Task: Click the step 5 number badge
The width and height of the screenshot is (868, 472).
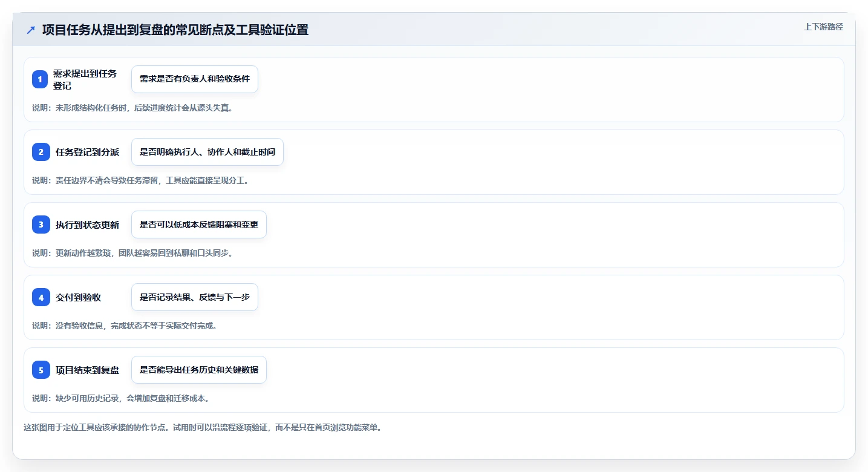Action: (41, 370)
